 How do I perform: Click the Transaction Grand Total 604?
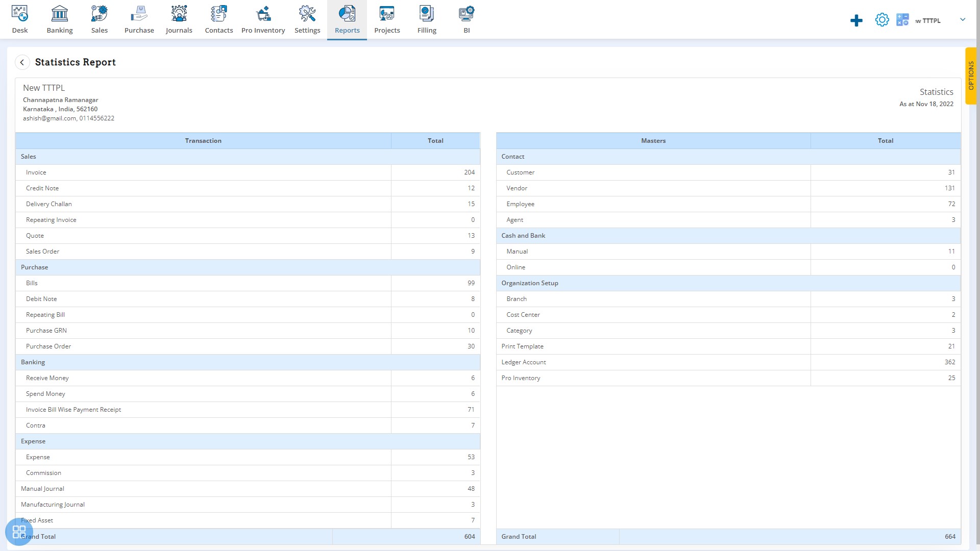click(x=470, y=537)
